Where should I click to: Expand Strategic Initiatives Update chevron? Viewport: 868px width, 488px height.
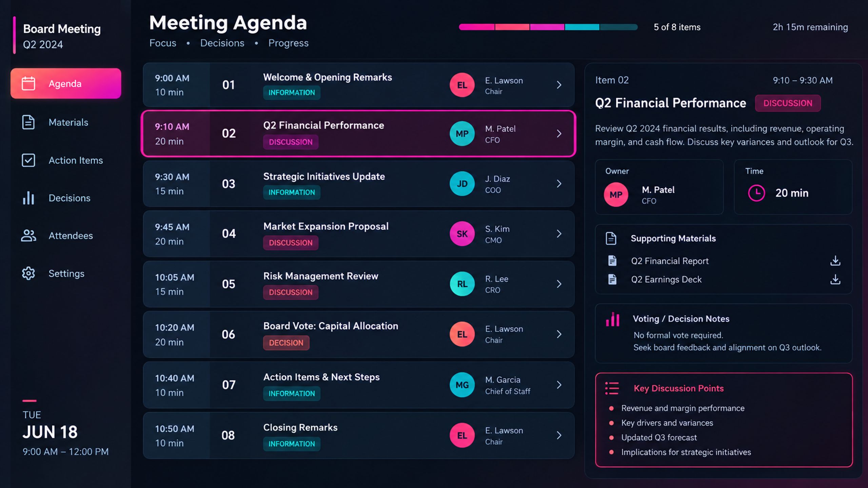tap(559, 184)
